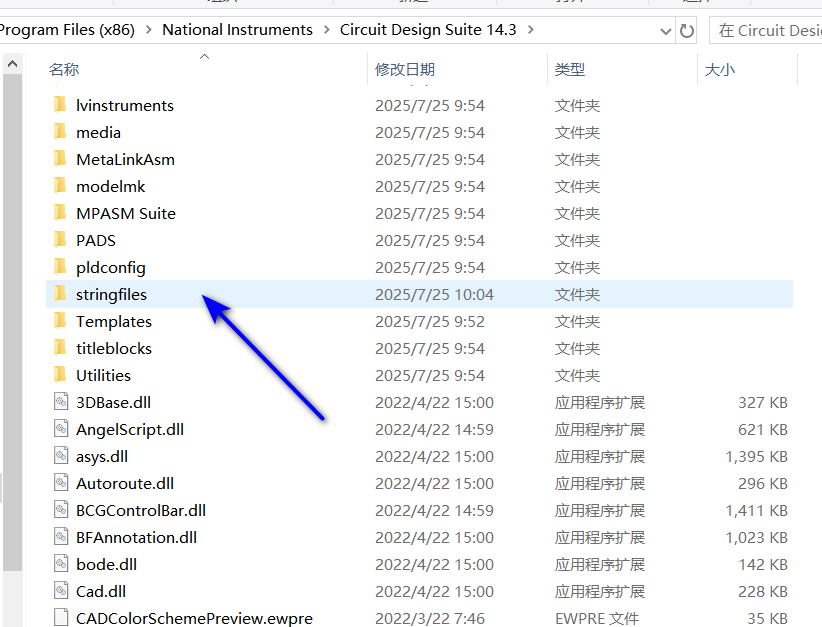Click the scrollbar up arrow
Screen dimensions: 822x627
click(x=13, y=64)
